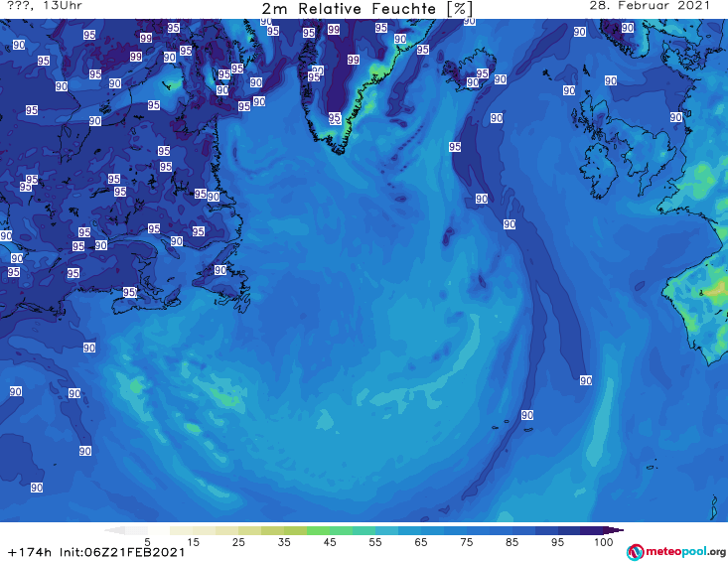This screenshot has width=728, height=562.
Task: Select the title "2m Relative Feuchte [%]"
Action: pyautogui.click(x=367, y=9)
